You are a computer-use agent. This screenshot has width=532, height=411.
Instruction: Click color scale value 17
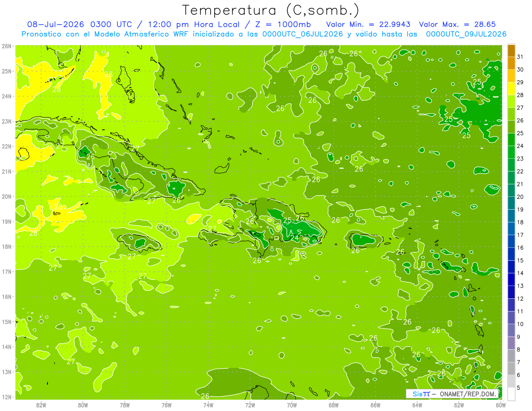(x=520, y=235)
